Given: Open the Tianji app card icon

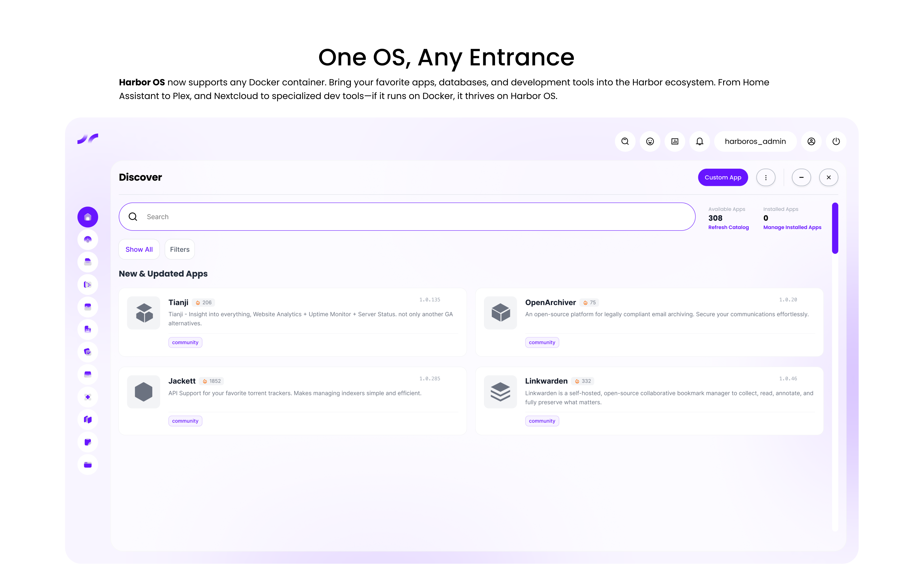Looking at the screenshot, I should click(x=143, y=313).
